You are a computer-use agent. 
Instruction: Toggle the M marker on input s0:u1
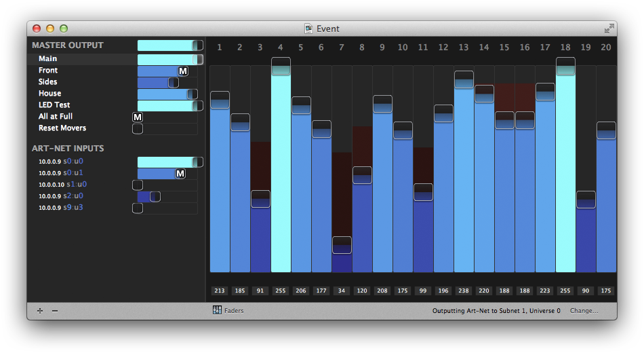click(180, 174)
